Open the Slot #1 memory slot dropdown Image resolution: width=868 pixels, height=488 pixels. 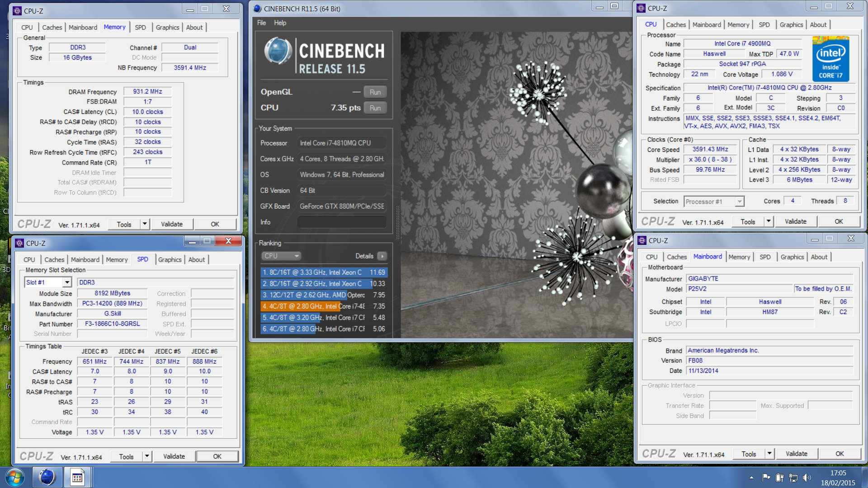[67, 282]
